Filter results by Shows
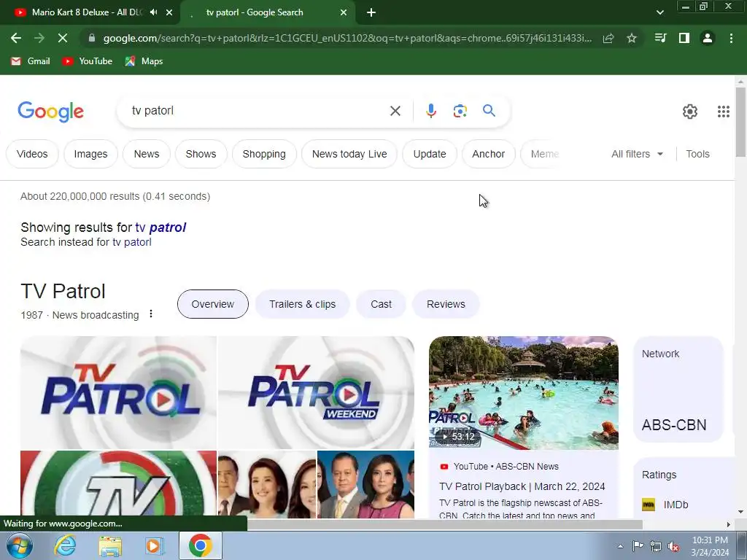 point(201,154)
